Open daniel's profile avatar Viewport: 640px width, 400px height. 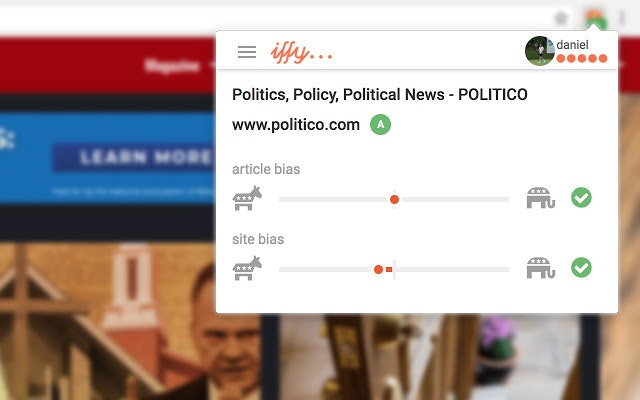coord(540,51)
